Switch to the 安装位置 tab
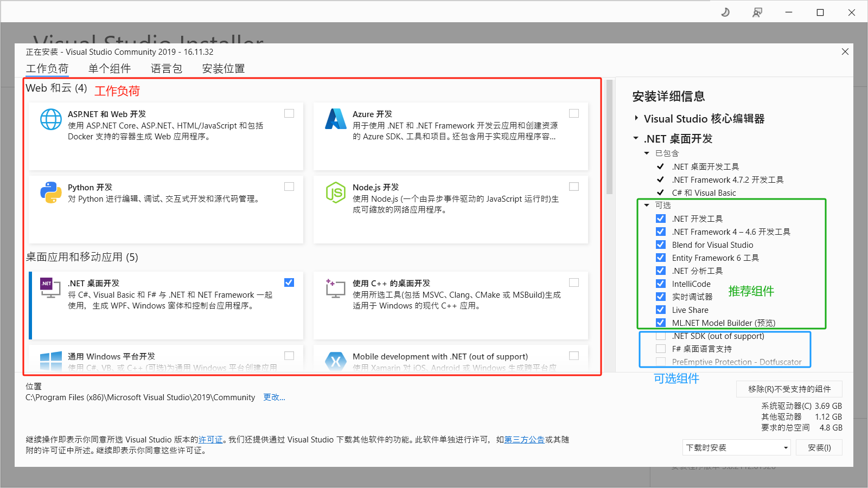 224,68
